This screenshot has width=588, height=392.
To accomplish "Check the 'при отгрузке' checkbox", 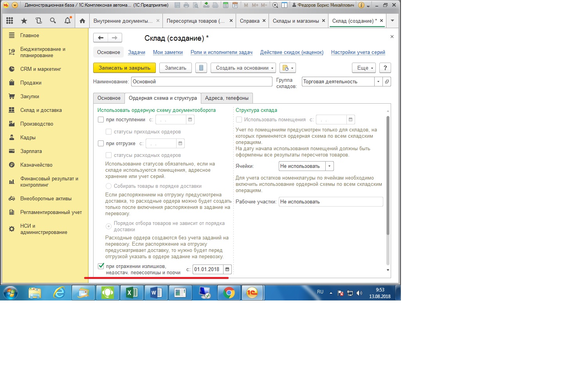I will [101, 144].
